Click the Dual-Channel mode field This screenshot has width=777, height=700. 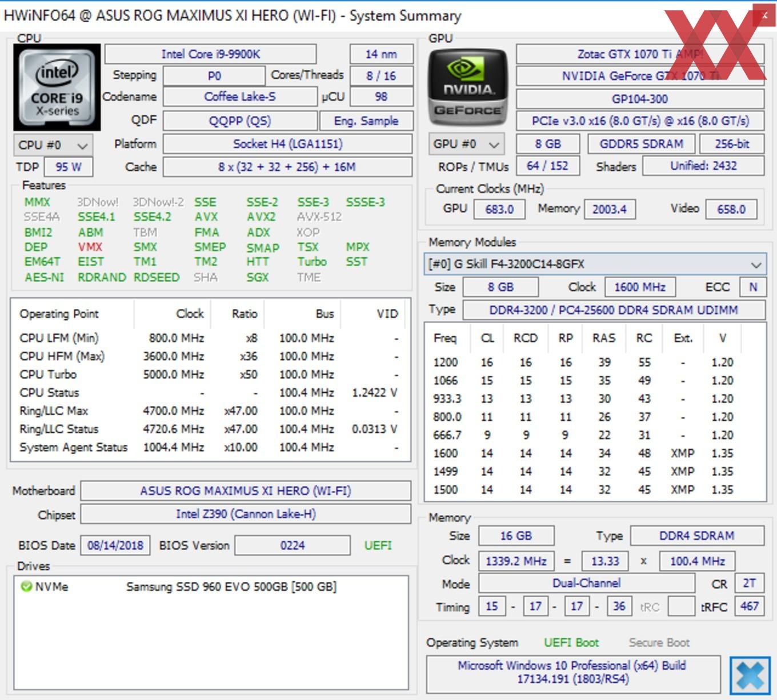[586, 583]
